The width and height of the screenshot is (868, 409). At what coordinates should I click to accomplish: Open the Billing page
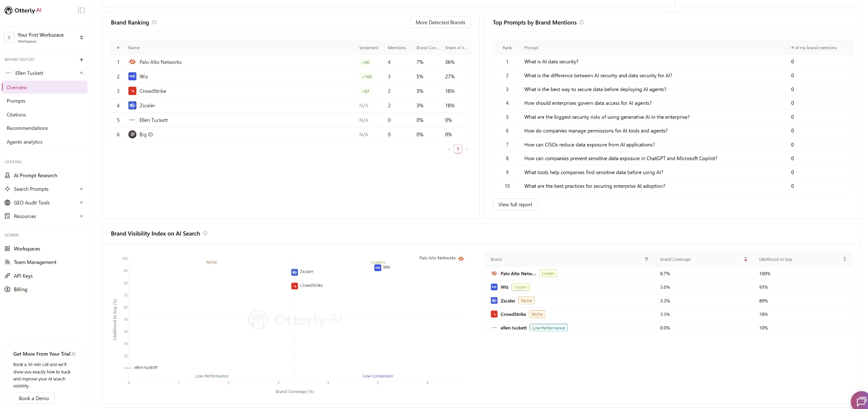point(20,289)
